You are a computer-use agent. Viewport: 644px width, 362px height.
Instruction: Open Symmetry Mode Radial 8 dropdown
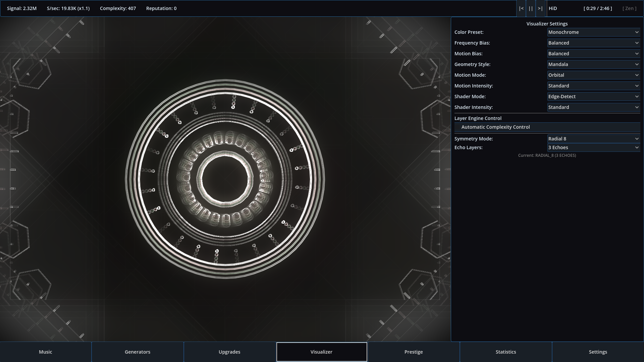[594, 139]
